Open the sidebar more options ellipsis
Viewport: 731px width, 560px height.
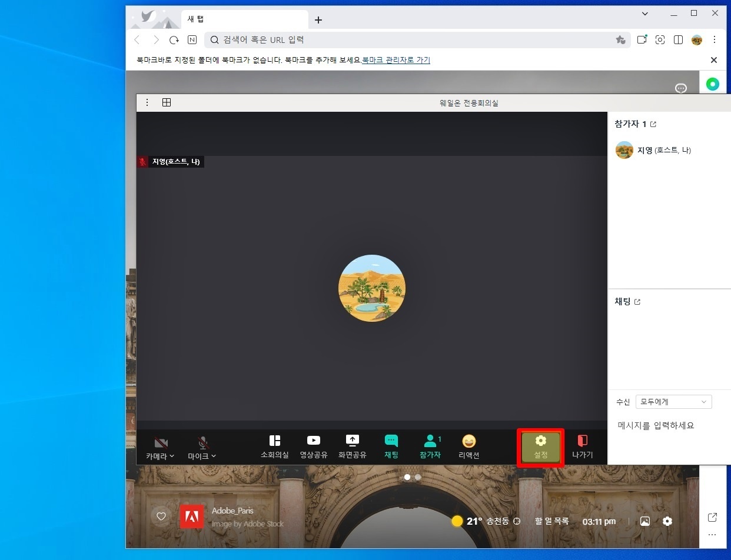click(712, 535)
